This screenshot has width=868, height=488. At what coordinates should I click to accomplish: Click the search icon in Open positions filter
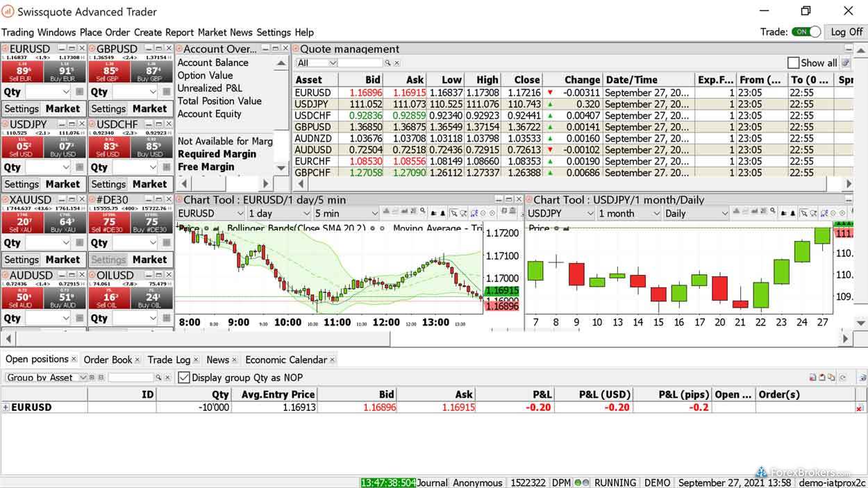click(x=158, y=378)
